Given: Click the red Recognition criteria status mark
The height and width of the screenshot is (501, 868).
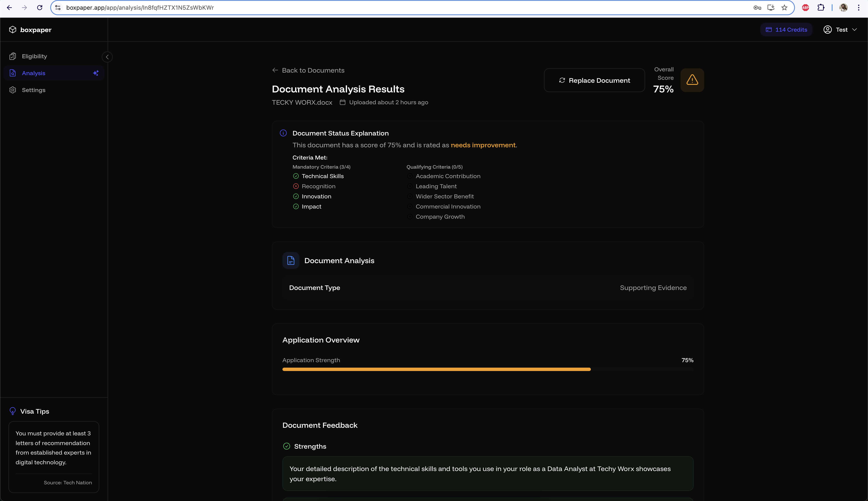Looking at the screenshot, I should [296, 186].
